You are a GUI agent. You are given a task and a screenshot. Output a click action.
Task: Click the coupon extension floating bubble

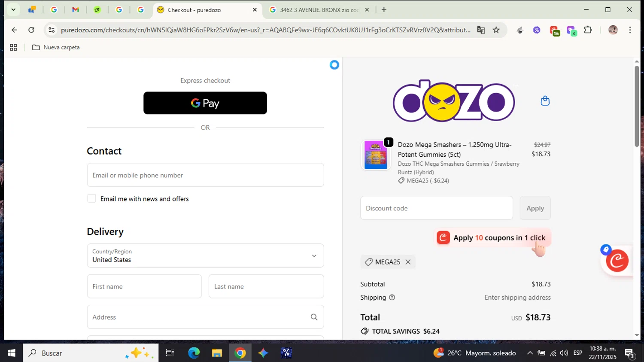(617, 261)
